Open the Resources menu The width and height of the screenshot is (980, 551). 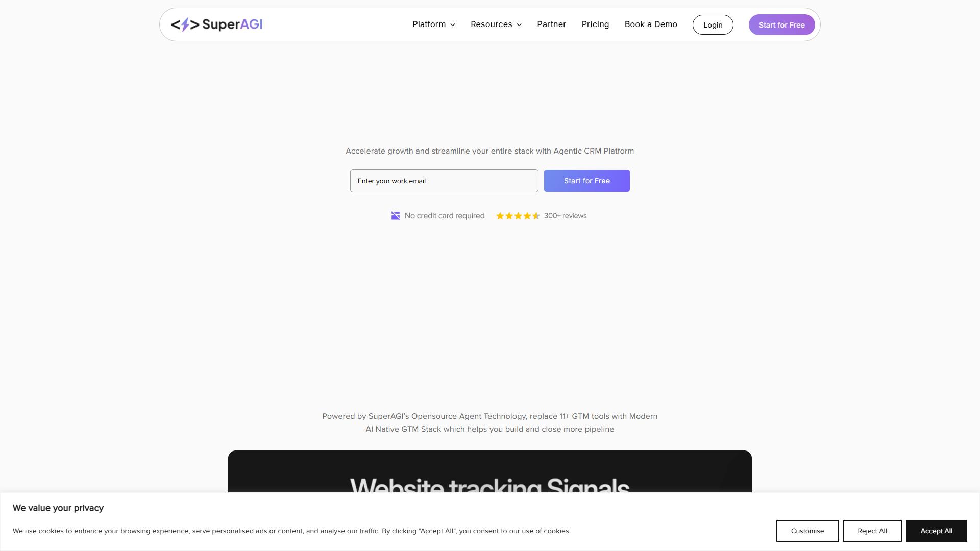point(496,24)
